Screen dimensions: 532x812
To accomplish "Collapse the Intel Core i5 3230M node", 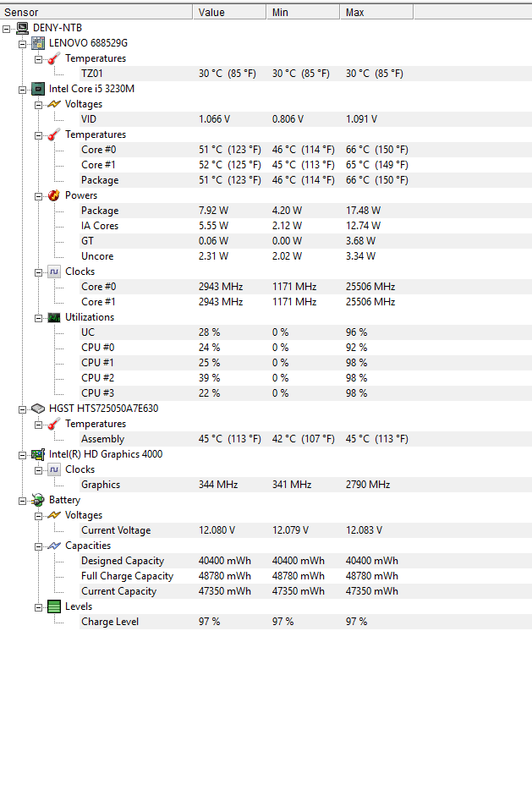I will (x=22, y=90).
